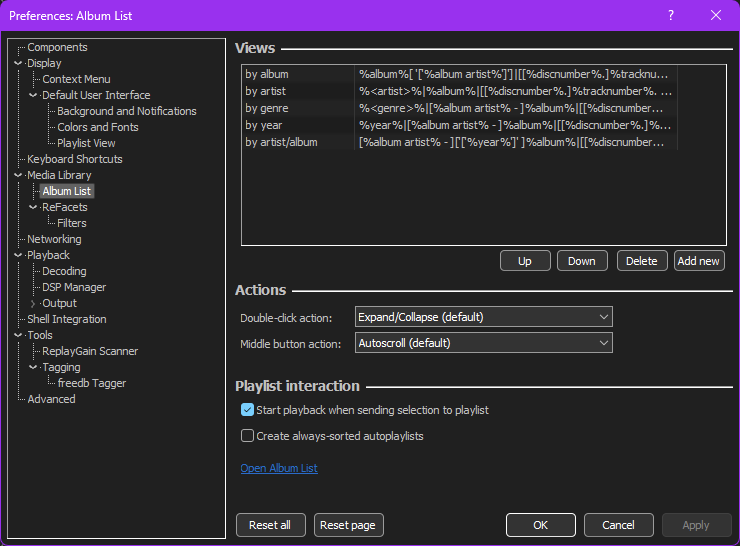Select Components in the tree
This screenshot has height=546, width=740.
click(x=57, y=47)
